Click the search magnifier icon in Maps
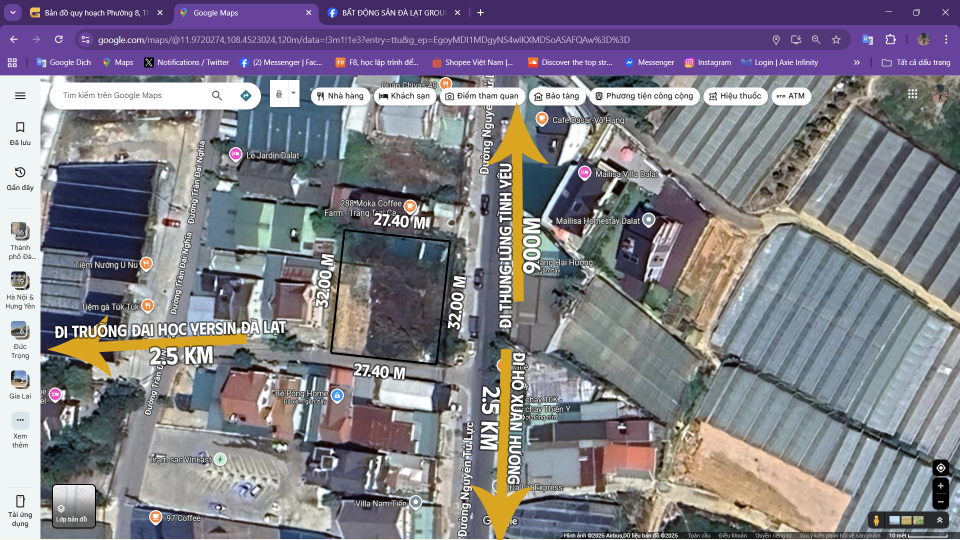The height and width of the screenshot is (540, 960). pyautogui.click(x=217, y=96)
